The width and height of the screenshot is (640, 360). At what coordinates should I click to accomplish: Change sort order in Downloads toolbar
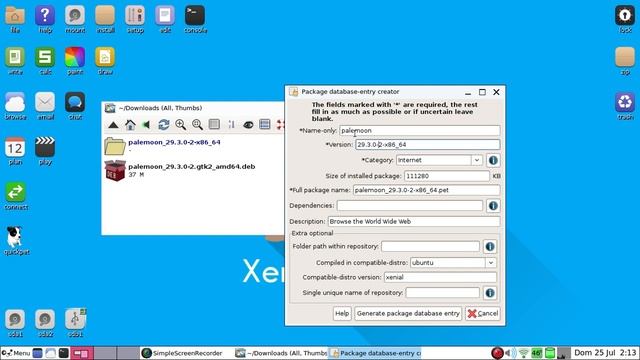pyautogui.click(x=231, y=124)
